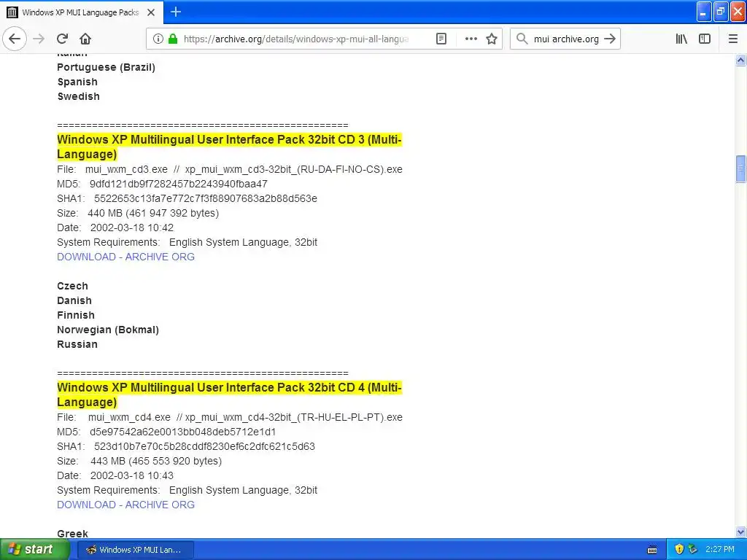Click the highlighted CD 4 pack heading
747x560 pixels.
tap(229, 394)
